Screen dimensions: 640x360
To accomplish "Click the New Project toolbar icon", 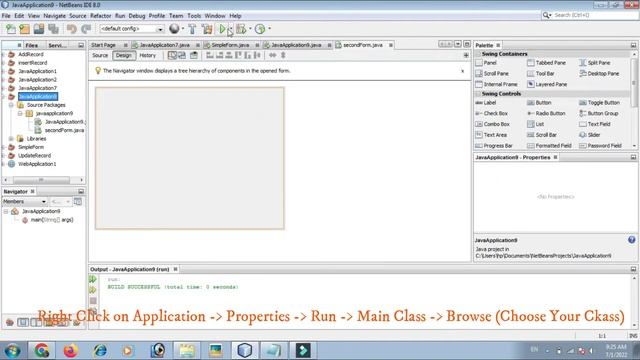I will click(x=25, y=29).
